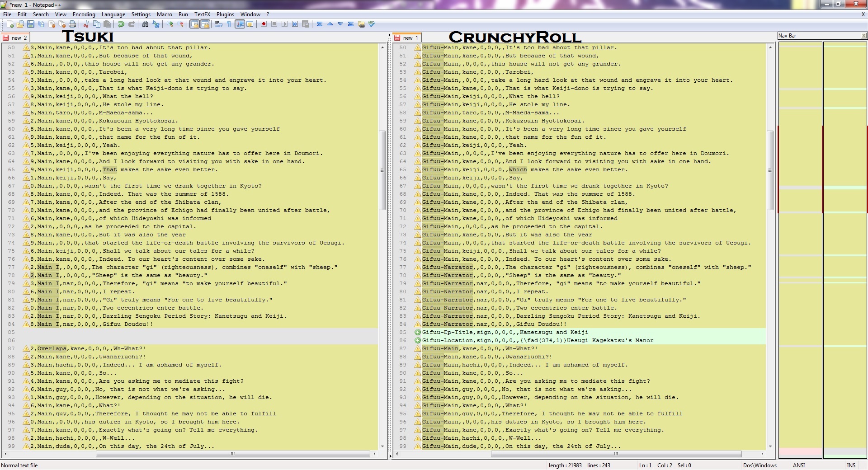
Task: Click the right pane horizontal scrollbar thumb
Action: tap(616, 454)
